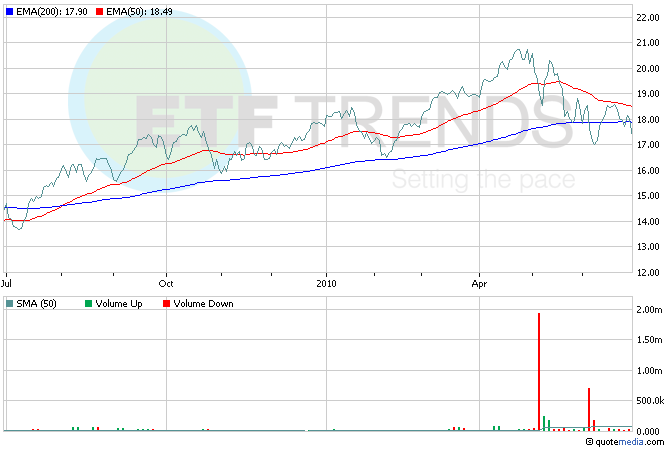The width and height of the screenshot is (667, 449).
Task: Click the 2010 label on the time axis
Action: pos(326,283)
